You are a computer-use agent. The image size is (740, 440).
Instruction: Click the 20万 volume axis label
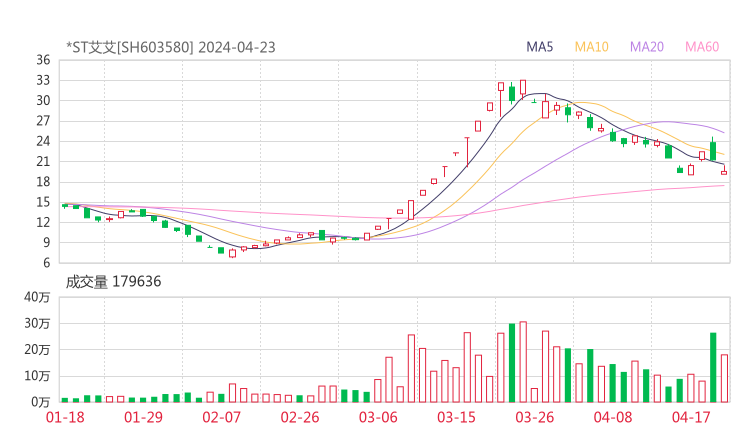click(37, 350)
